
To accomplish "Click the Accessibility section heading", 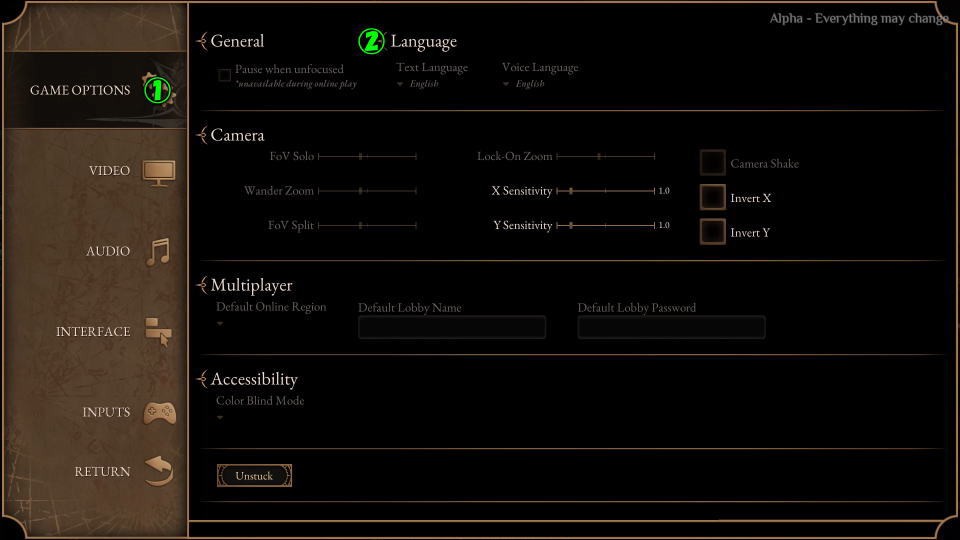I will [254, 380].
